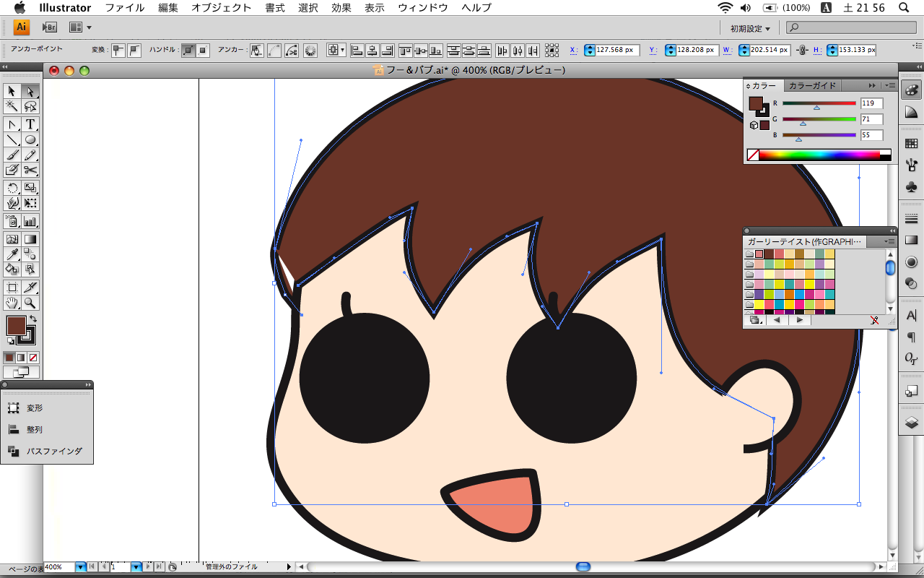This screenshot has height=578, width=924.
Task: Set fill to None in toolbox
Action: click(33, 358)
